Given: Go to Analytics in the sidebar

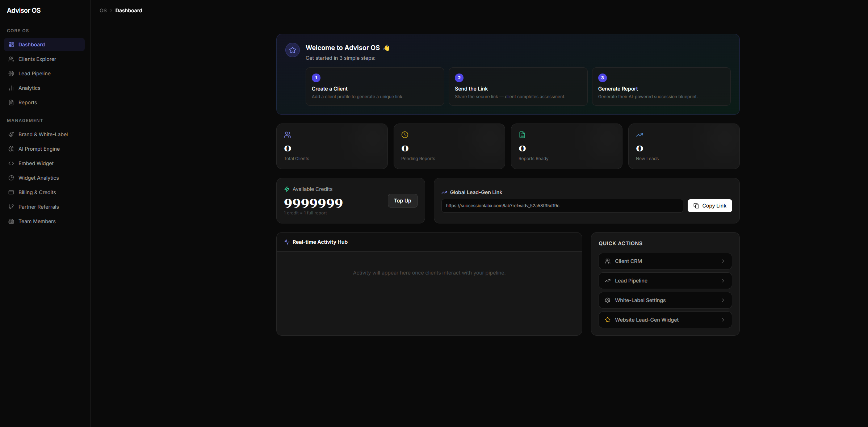Looking at the screenshot, I should coord(44,88).
